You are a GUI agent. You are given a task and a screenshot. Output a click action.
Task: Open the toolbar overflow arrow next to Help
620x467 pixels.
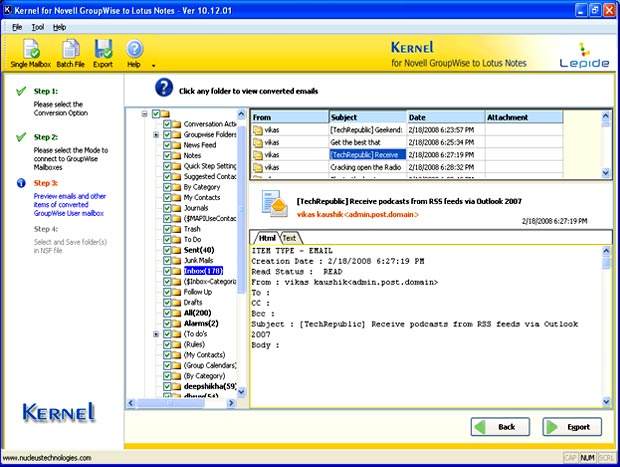click(x=153, y=66)
